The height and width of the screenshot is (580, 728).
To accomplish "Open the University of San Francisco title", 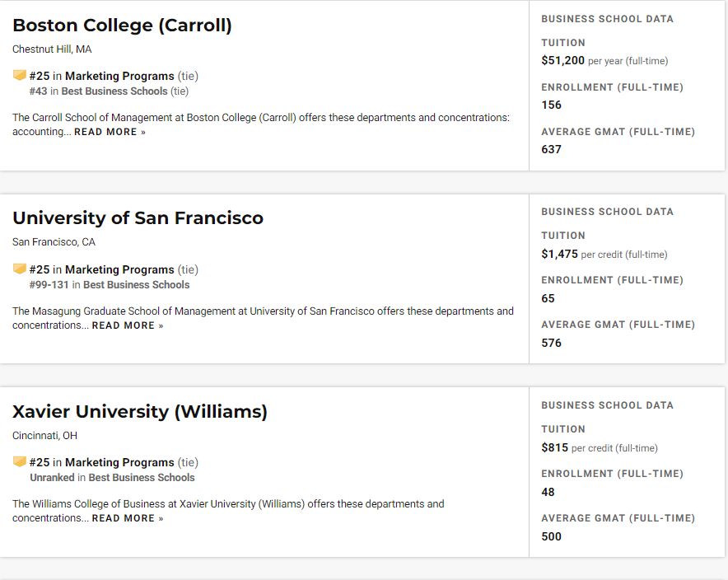I will 138,218.
